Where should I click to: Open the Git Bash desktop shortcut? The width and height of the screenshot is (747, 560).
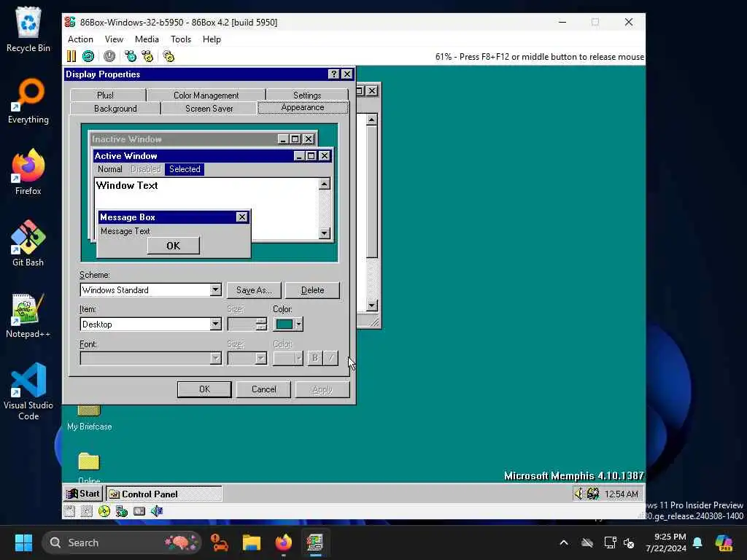click(28, 243)
